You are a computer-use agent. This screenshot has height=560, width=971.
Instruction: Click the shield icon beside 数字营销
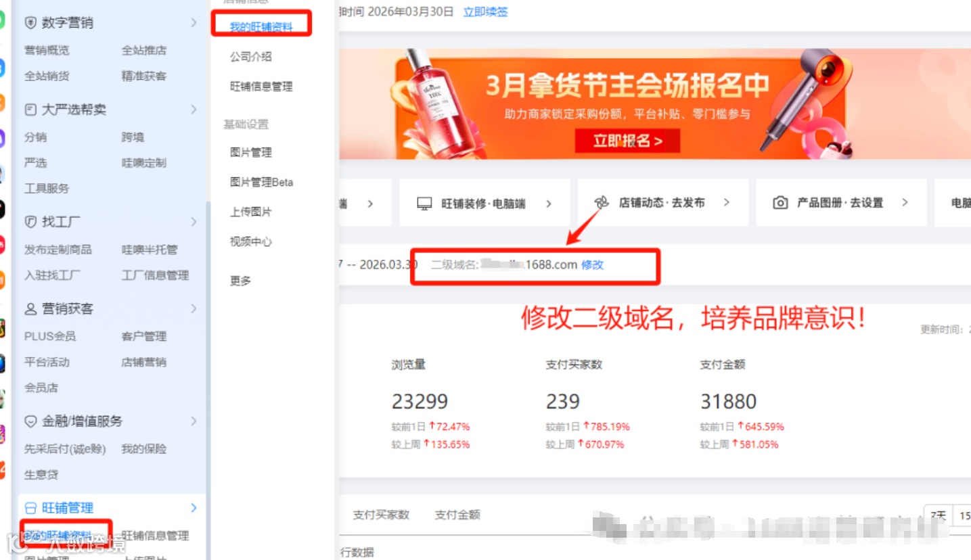[30, 23]
